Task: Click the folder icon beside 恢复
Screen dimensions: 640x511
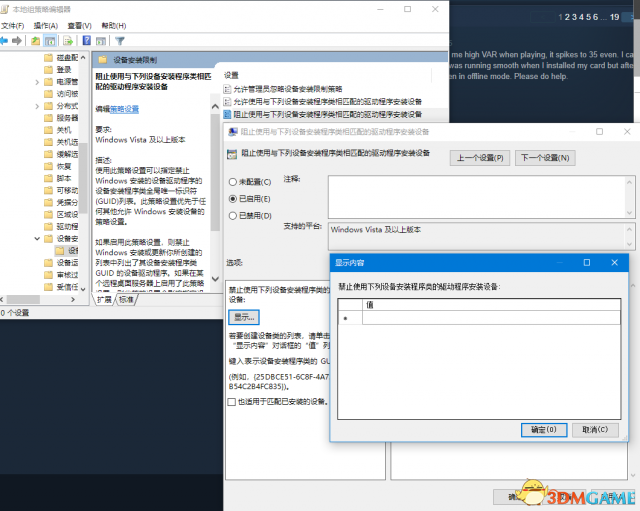Action: coord(49,166)
